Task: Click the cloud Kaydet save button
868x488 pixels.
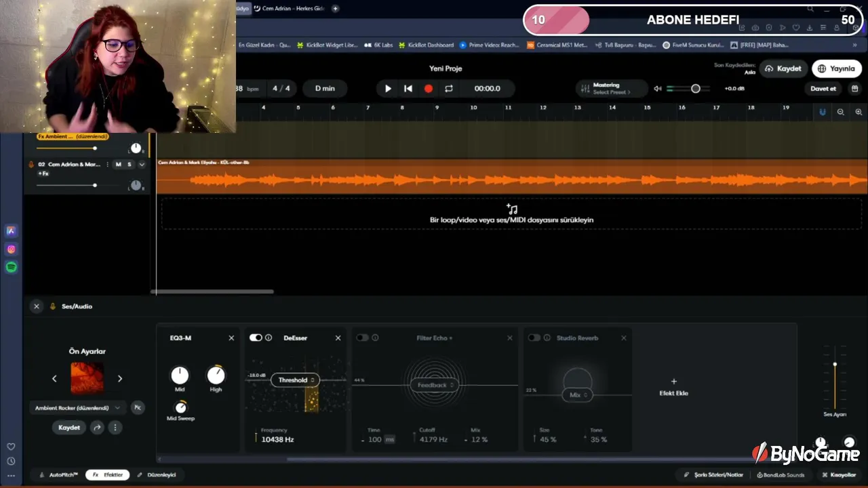Action: [x=784, y=68]
